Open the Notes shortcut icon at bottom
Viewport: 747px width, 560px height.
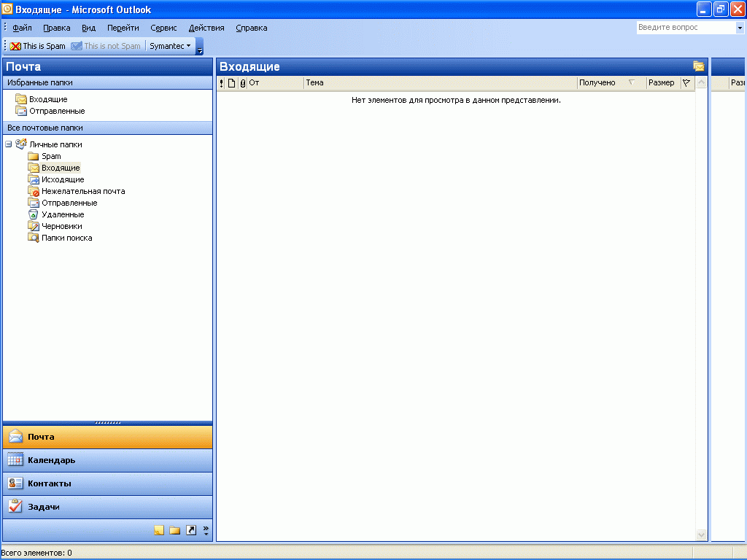click(x=158, y=530)
